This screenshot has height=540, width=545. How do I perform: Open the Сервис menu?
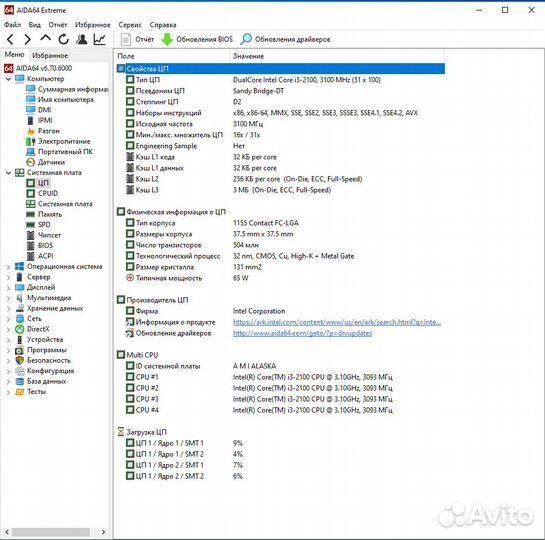click(130, 25)
